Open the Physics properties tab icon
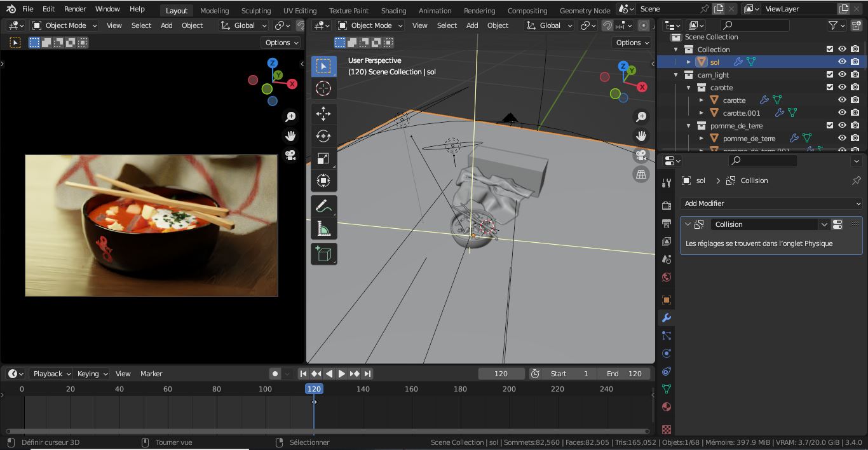The width and height of the screenshot is (868, 450). 667,353
